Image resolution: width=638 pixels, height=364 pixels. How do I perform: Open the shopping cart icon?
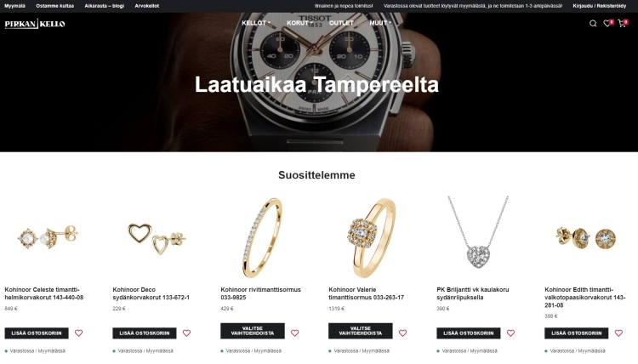pyautogui.click(x=622, y=24)
